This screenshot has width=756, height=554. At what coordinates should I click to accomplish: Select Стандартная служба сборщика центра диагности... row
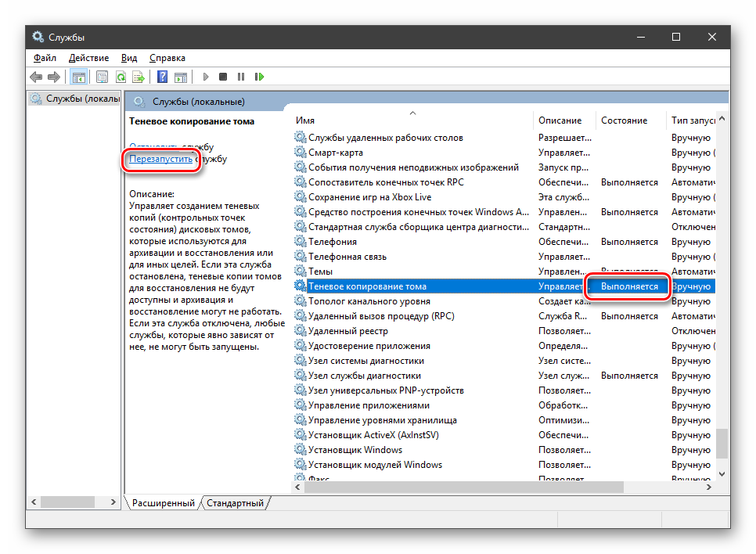(504, 227)
